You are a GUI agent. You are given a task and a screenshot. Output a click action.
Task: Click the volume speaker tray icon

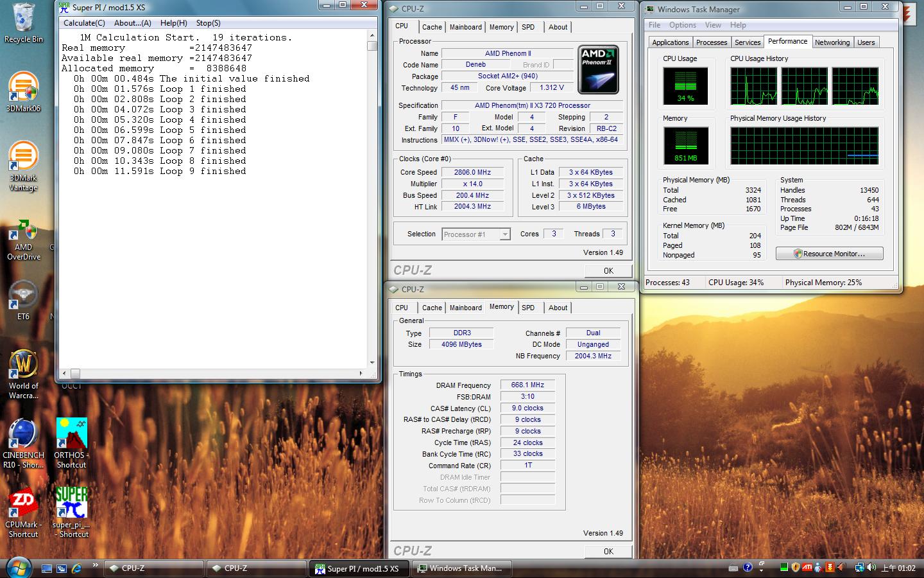pos(871,567)
